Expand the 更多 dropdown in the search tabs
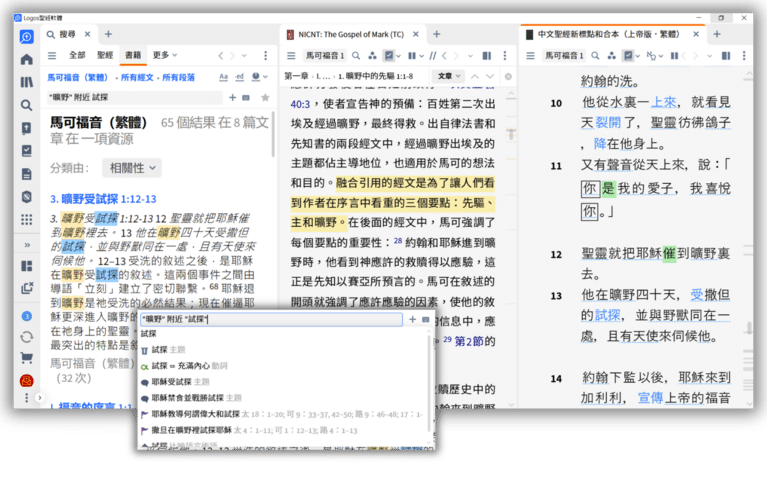 (x=164, y=55)
